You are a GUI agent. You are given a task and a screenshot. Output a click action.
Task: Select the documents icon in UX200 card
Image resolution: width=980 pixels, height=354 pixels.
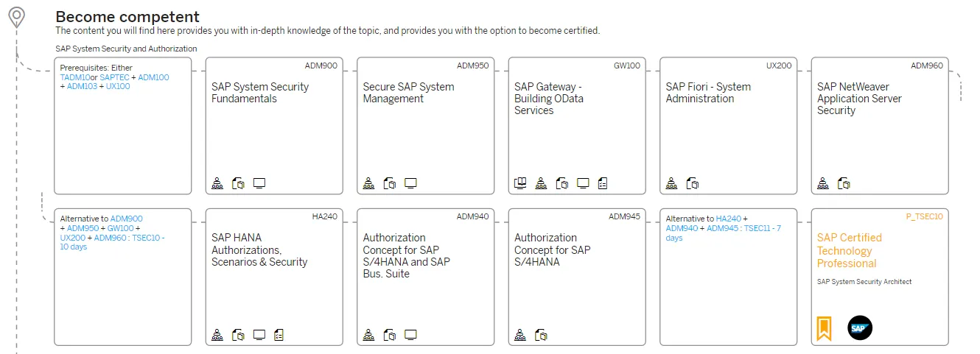[x=693, y=183]
